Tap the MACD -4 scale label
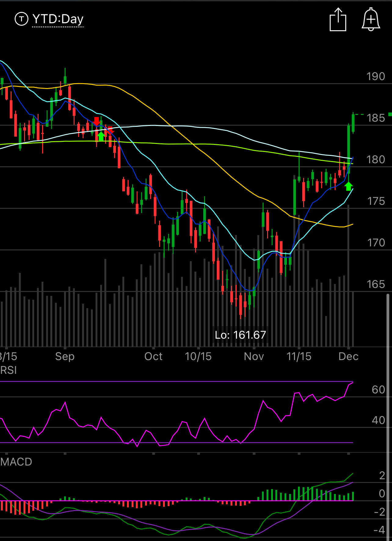 coord(379,530)
